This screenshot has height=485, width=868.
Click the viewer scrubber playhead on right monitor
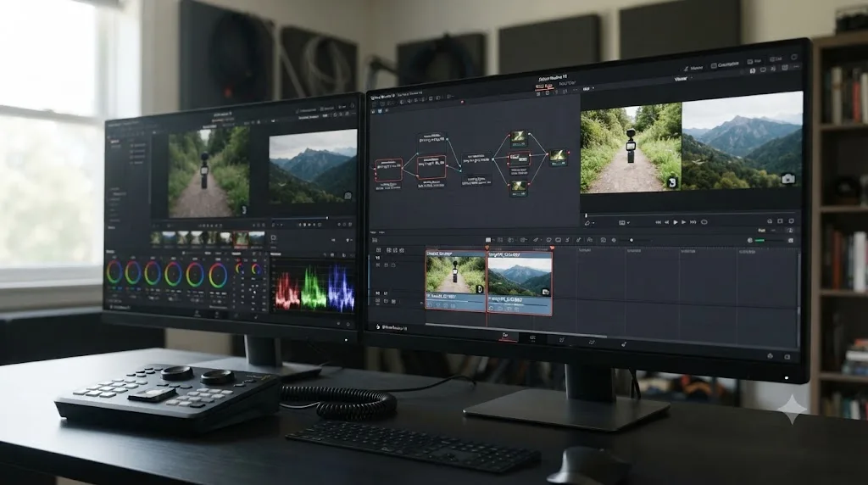[x=587, y=215]
